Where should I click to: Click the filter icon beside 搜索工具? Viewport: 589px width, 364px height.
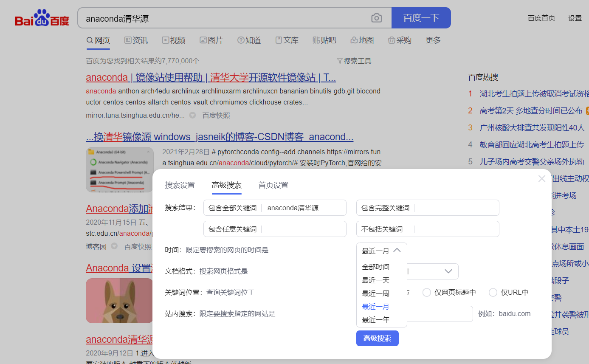[339, 61]
